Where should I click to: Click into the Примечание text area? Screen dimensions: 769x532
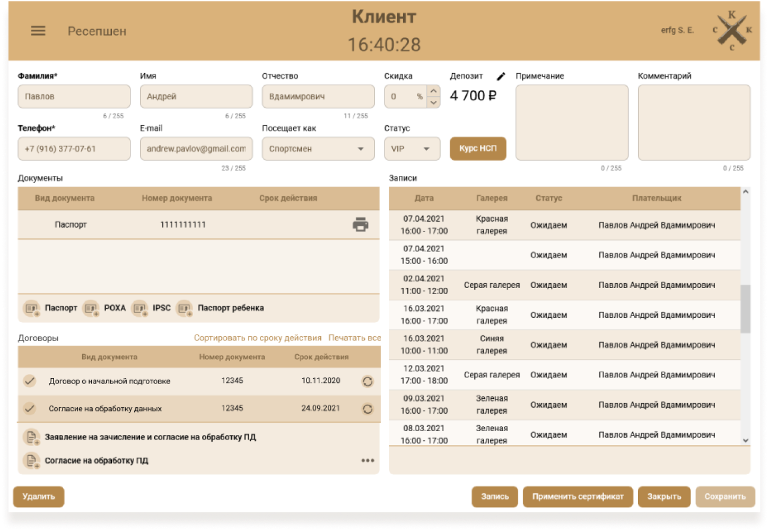(572, 123)
